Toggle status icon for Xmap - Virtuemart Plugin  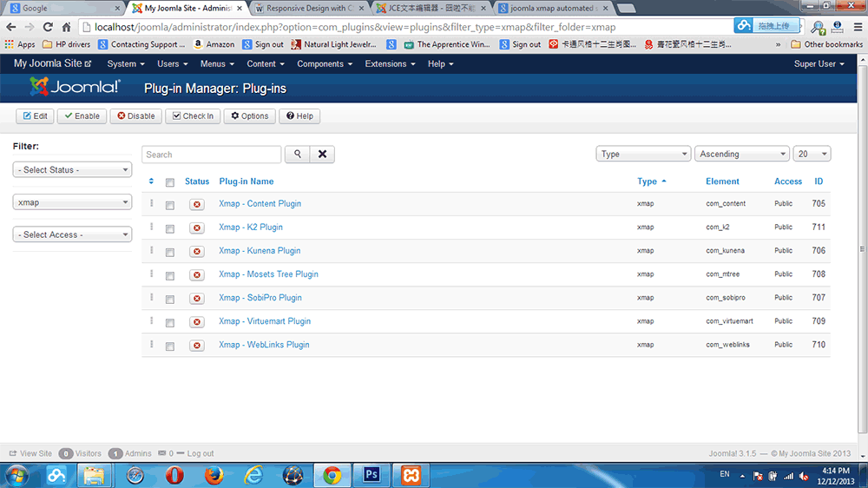point(196,322)
